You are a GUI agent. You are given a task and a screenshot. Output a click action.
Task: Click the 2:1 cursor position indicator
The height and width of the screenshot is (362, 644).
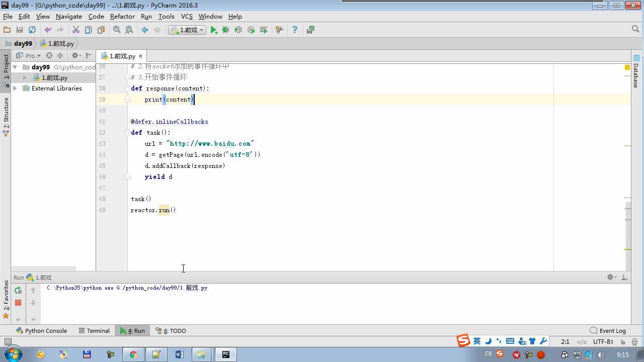tap(565, 342)
